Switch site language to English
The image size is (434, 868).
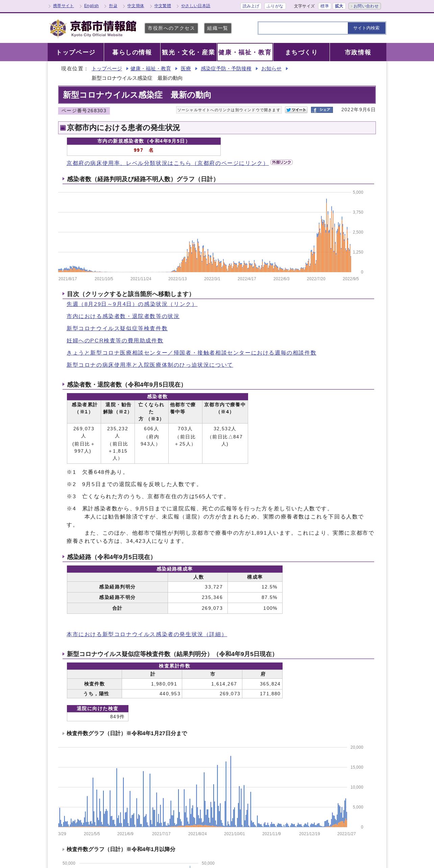(x=91, y=6)
